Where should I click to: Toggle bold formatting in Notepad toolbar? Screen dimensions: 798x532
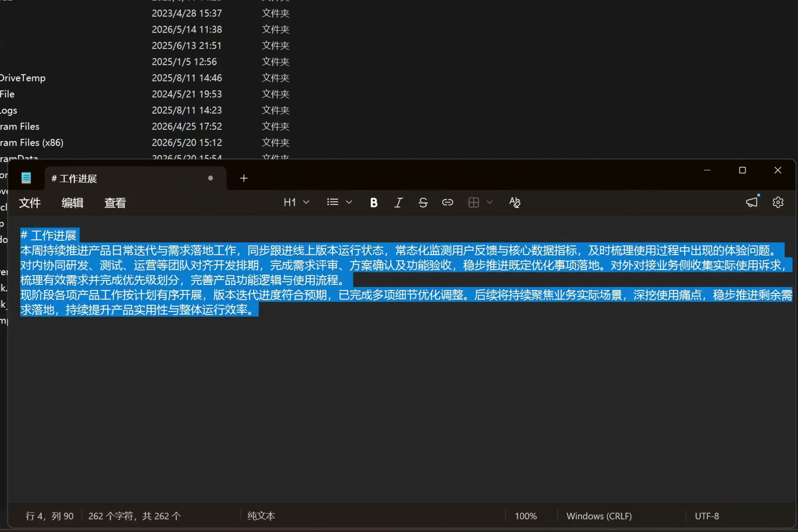[374, 202]
